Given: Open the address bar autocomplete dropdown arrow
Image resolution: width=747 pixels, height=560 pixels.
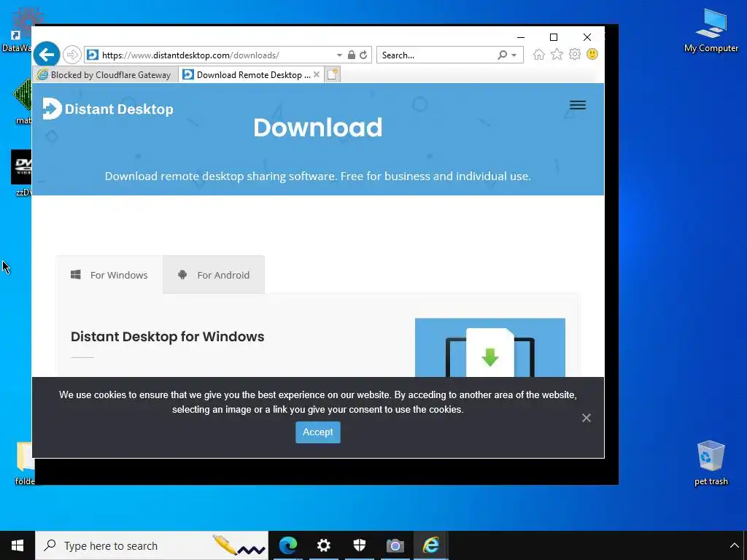Looking at the screenshot, I should click(339, 55).
